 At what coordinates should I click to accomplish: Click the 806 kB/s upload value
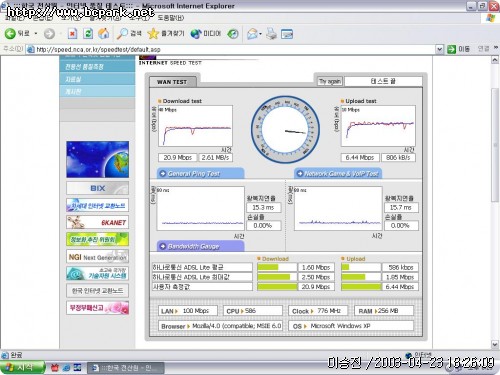click(398, 158)
